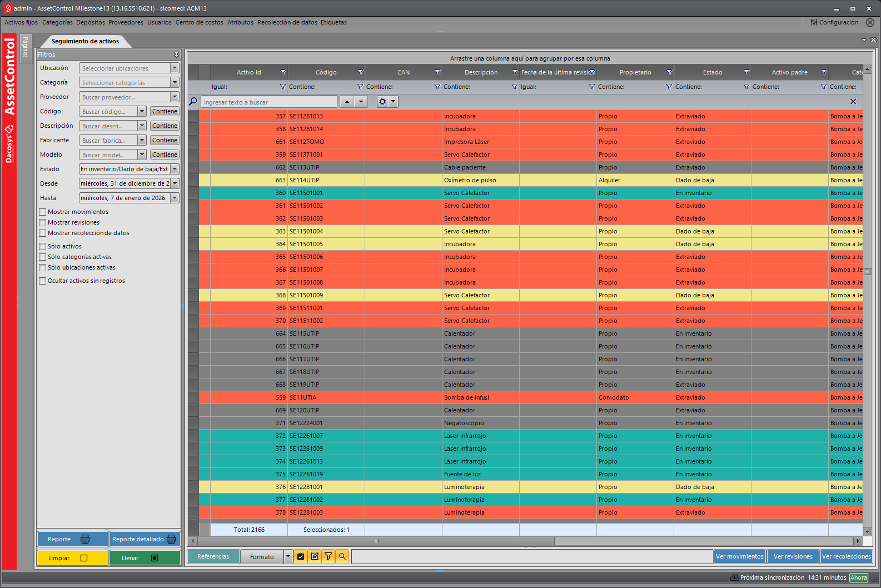
Task: Click the Ver movimientos button
Action: pyautogui.click(x=739, y=556)
